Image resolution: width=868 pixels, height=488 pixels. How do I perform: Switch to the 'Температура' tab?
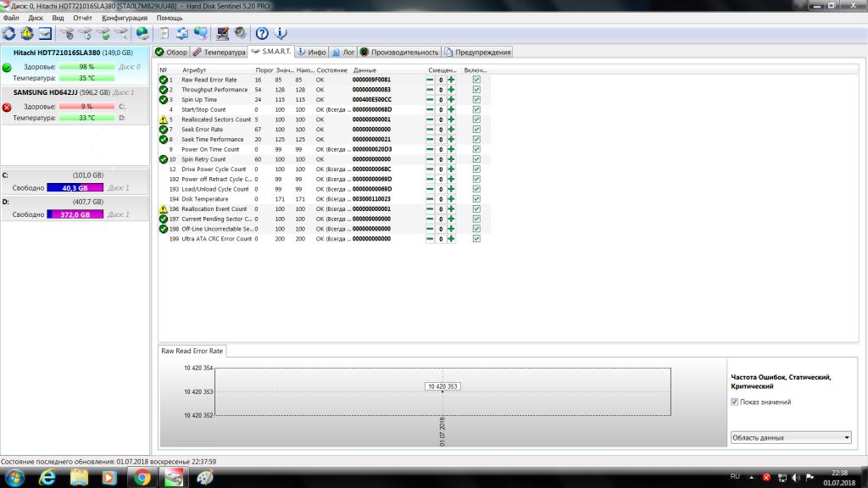[219, 52]
